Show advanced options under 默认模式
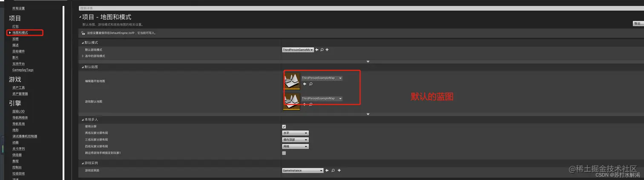The width and height of the screenshot is (644, 180). (368, 61)
